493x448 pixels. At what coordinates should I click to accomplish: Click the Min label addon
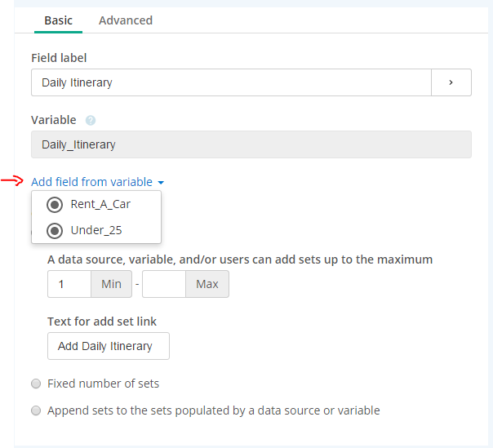(x=111, y=284)
